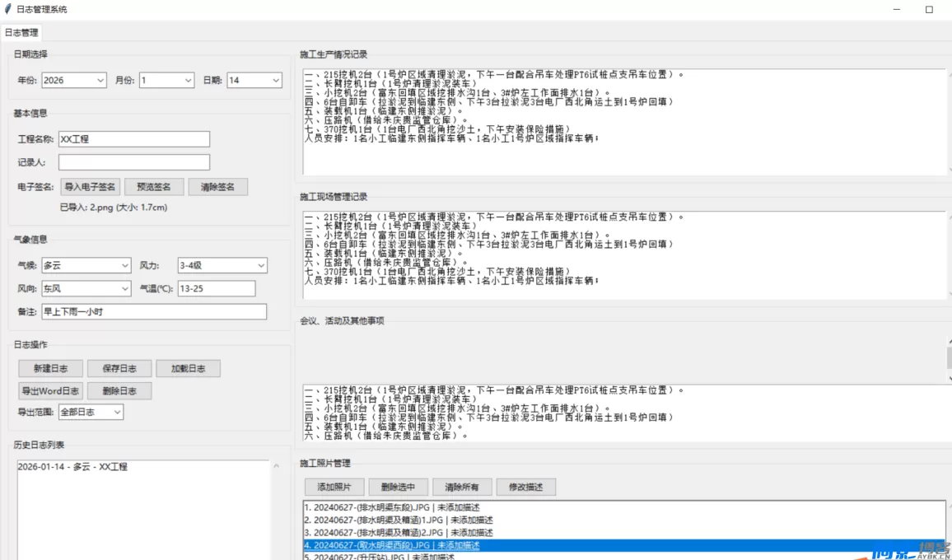952x560 pixels.
Task: Click the feather app icon in the title bar
Action: 10,9
